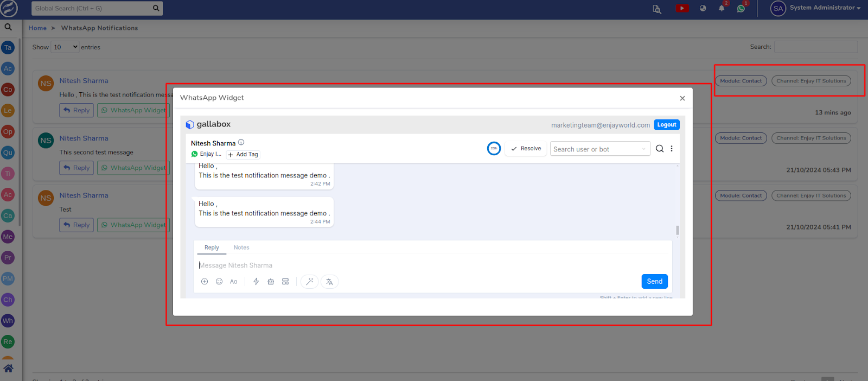This screenshot has height=381, width=868.
Task: Open the emoji picker
Action: click(219, 282)
